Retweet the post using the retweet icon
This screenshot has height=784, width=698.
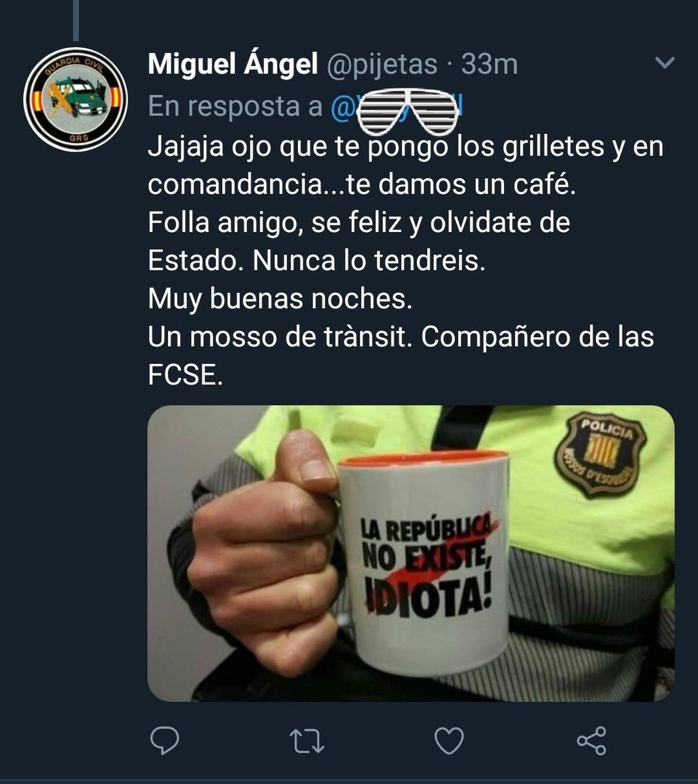pyautogui.click(x=307, y=741)
